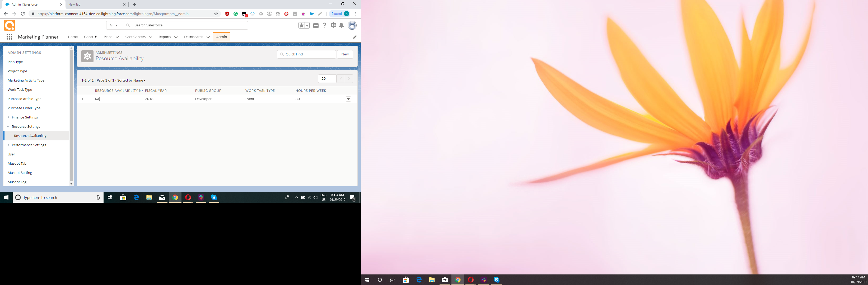The height and width of the screenshot is (285, 868).
Task: Collapse the Resource Settings section
Action: [8, 126]
